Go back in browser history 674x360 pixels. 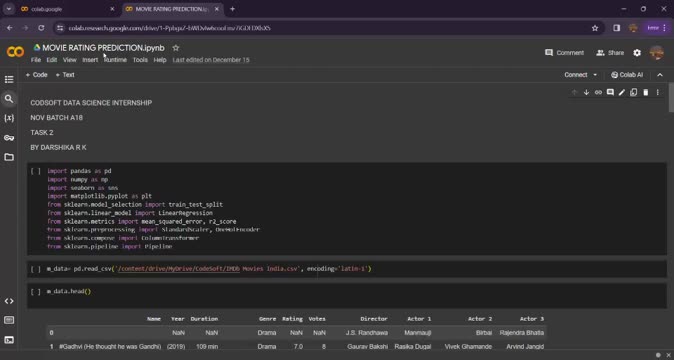click(x=9, y=28)
